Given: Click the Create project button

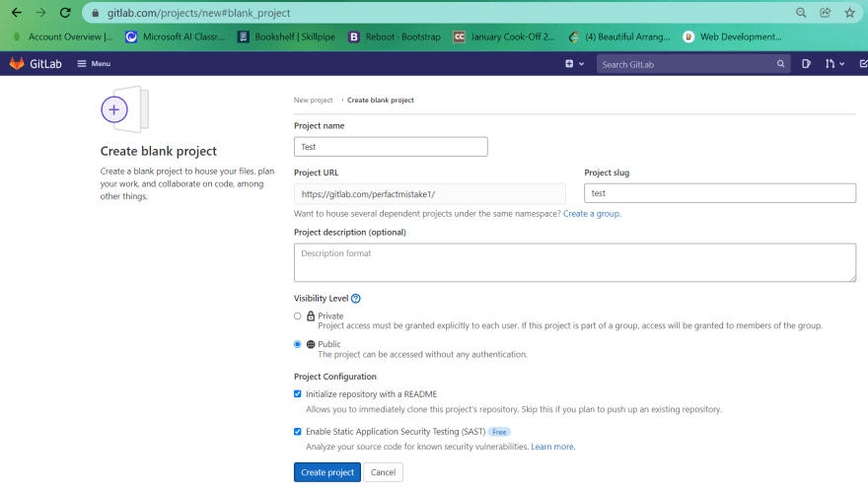Looking at the screenshot, I should (327, 472).
